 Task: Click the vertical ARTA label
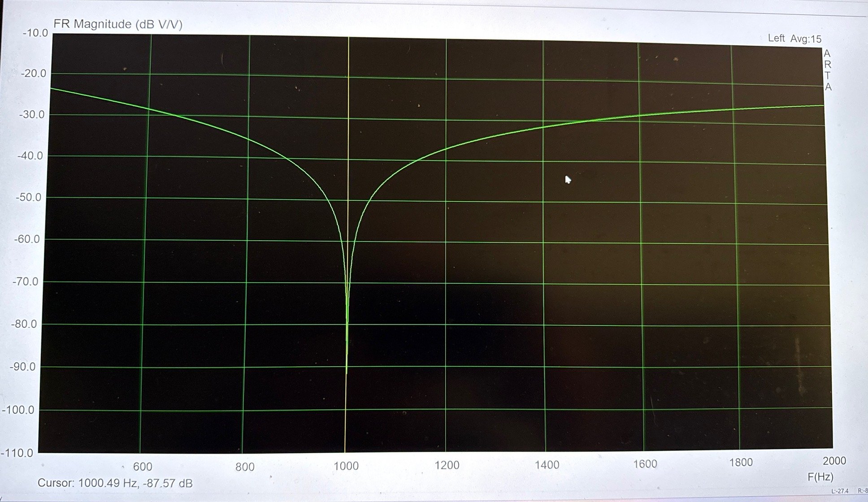pyautogui.click(x=828, y=70)
